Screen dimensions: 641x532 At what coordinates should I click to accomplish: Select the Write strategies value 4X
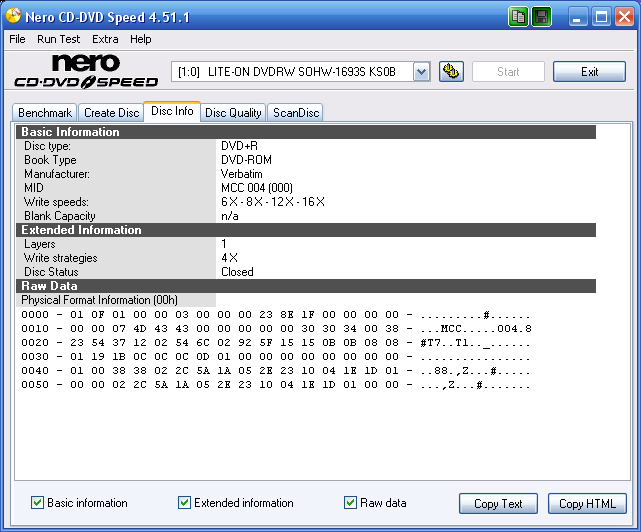[229, 258]
